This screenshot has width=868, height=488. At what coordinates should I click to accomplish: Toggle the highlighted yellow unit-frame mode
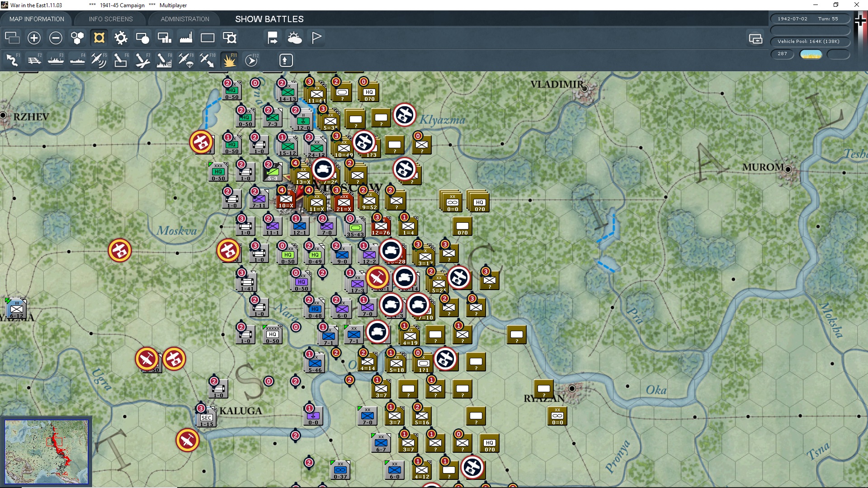pyautogui.click(x=99, y=38)
